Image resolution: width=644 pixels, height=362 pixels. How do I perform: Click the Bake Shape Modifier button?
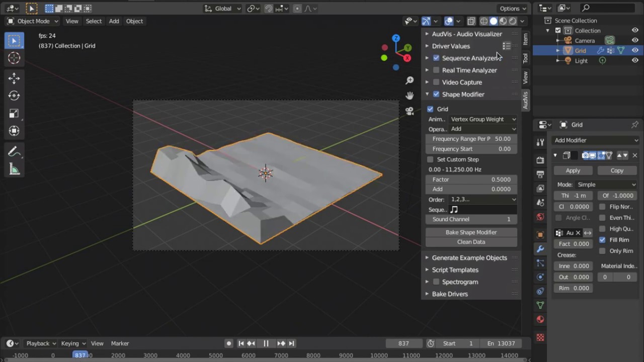471,232
